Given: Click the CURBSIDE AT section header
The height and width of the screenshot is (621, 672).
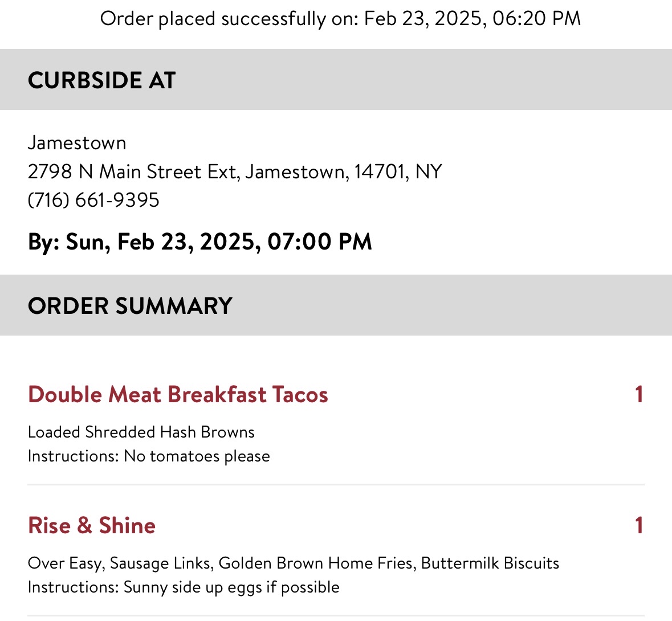Looking at the screenshot, I should [x=101, y=80].
